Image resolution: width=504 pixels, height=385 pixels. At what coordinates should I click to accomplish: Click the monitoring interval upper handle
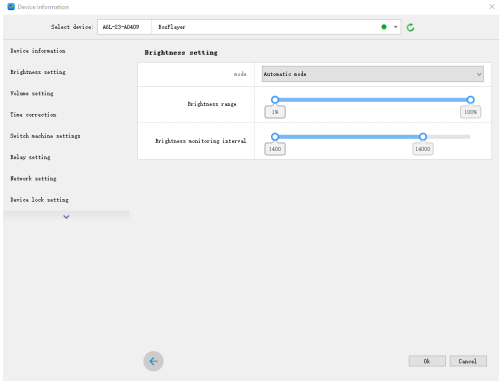point(423,137)
